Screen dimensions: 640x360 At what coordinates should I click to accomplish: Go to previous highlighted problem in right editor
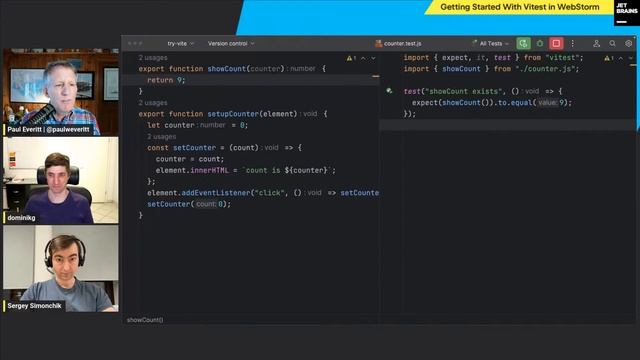tap(621, 58)
